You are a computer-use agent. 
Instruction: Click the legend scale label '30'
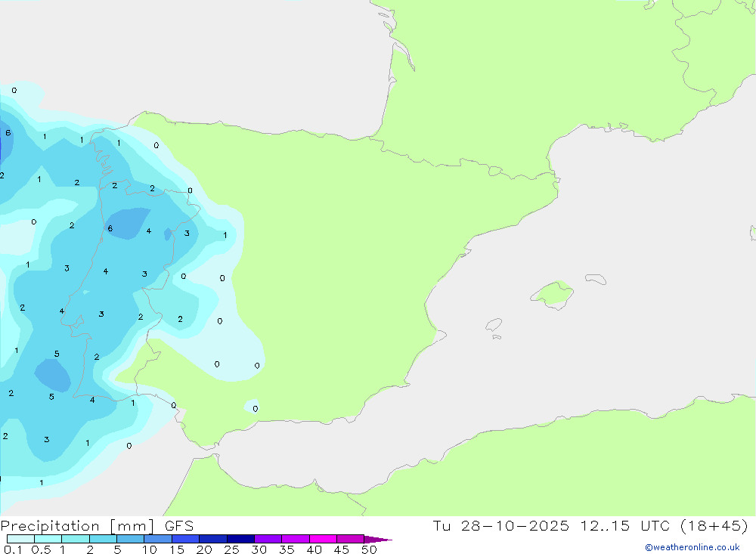point(259,549)
